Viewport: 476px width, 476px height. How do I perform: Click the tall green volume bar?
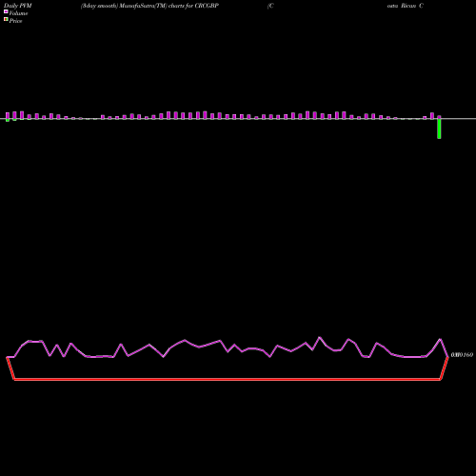click(439, 129)
